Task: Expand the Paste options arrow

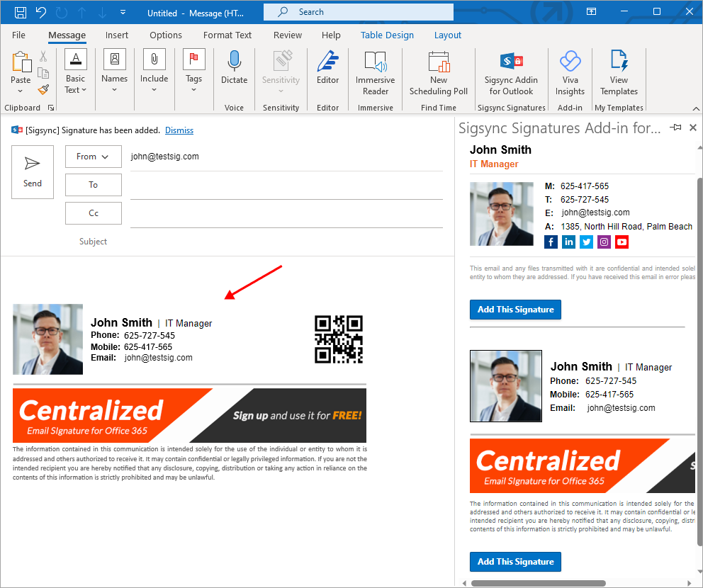Action: click(x=21, y=92)
